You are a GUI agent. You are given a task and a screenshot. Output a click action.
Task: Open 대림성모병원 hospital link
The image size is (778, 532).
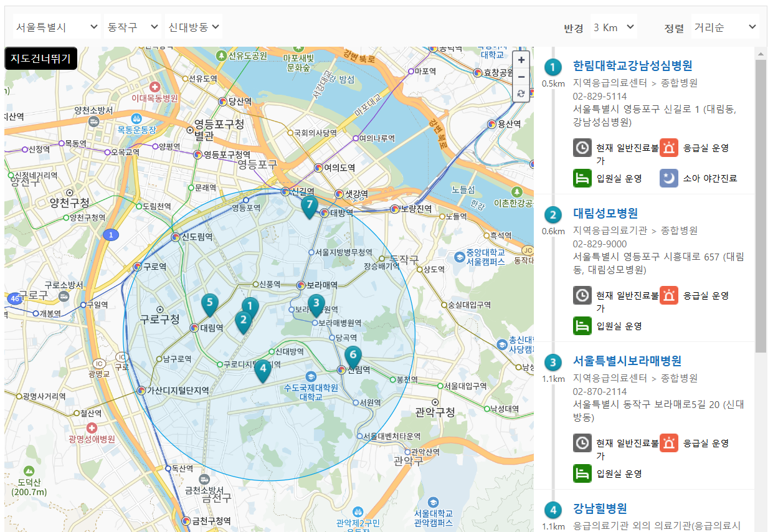pyautogui.click(x=605, y=214)
